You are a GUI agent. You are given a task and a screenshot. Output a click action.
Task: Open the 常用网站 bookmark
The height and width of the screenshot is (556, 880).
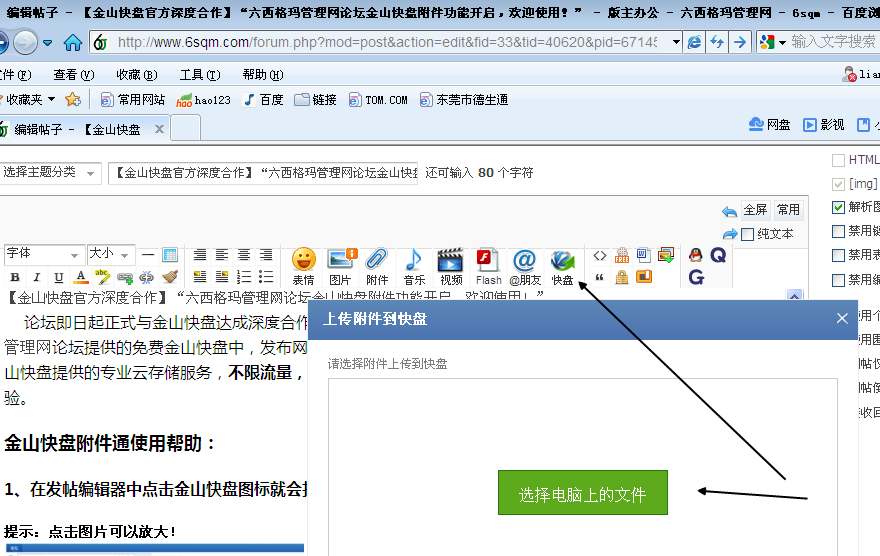[x=132, y=100]
